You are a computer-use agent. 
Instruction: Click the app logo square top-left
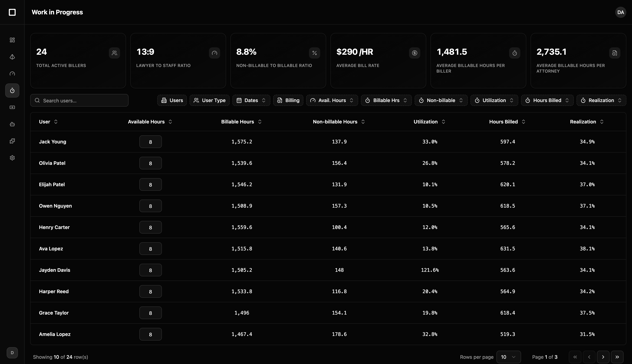12,12
